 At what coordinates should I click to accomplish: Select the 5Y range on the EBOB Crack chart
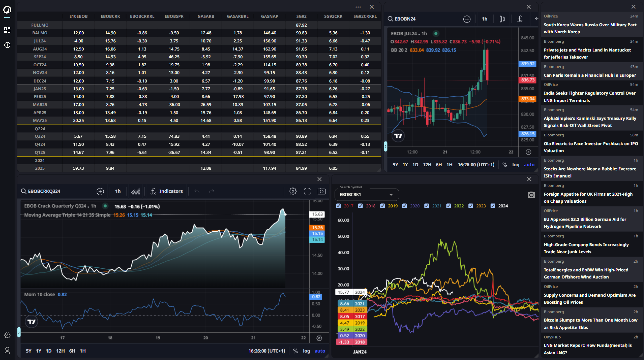point(29,351)
